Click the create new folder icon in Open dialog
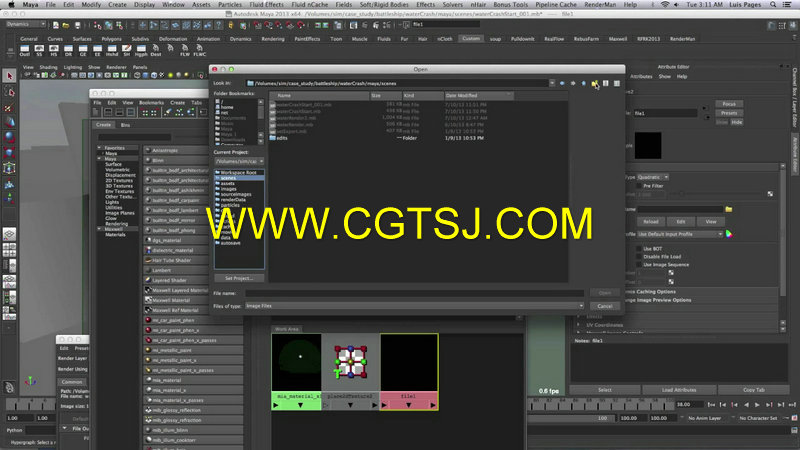The height and width of the screenshot is (450, 800). click(595, 83)
